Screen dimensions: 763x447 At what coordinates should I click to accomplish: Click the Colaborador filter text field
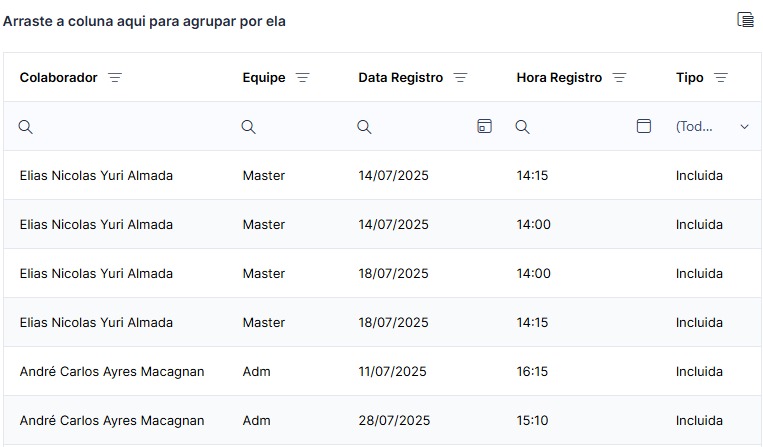(131, 126)
